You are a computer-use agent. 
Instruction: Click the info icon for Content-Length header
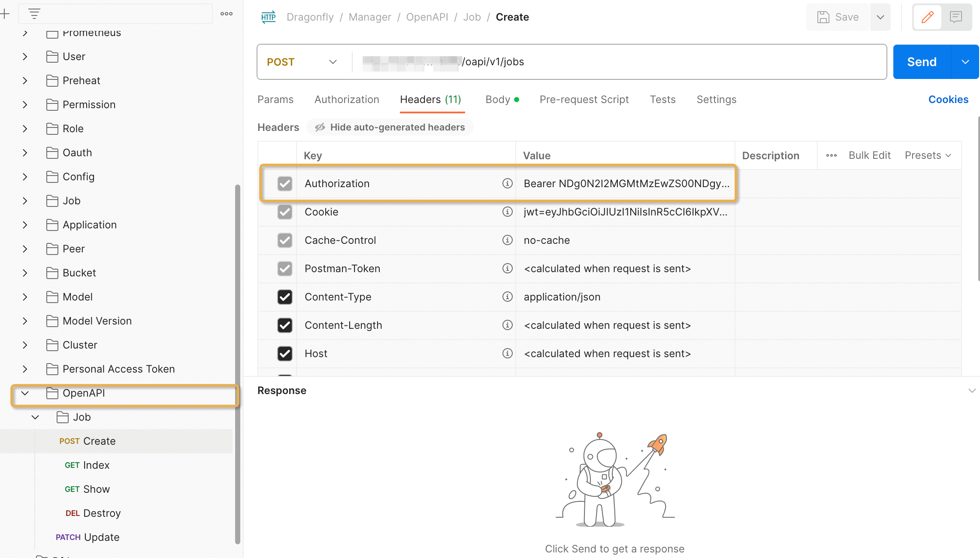tap(507, 325)
